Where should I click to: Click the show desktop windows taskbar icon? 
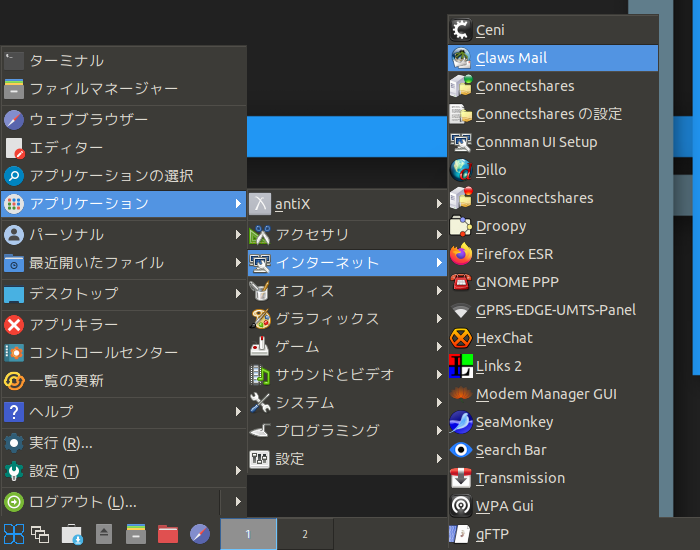tap(40, 534)
